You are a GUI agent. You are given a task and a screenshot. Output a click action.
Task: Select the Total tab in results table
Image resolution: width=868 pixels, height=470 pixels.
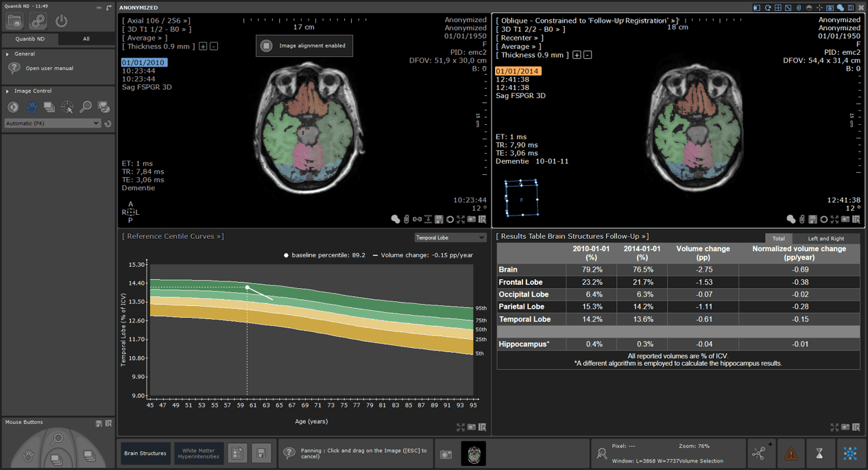[x=778, y=239]
